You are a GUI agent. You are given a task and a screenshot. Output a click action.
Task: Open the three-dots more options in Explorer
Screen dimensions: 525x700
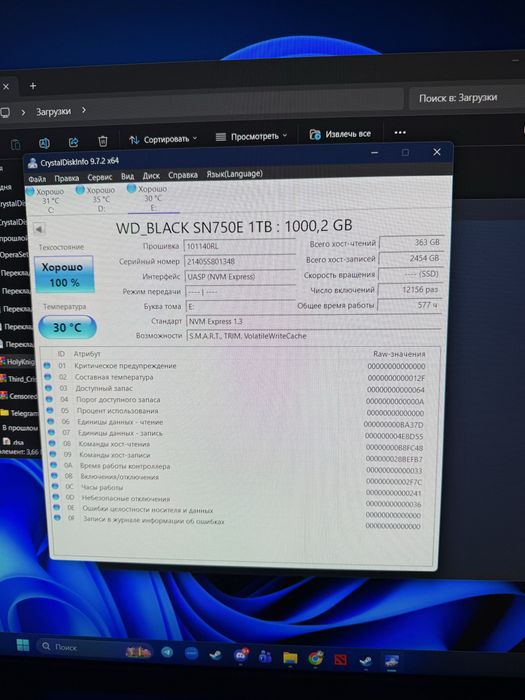400,132
